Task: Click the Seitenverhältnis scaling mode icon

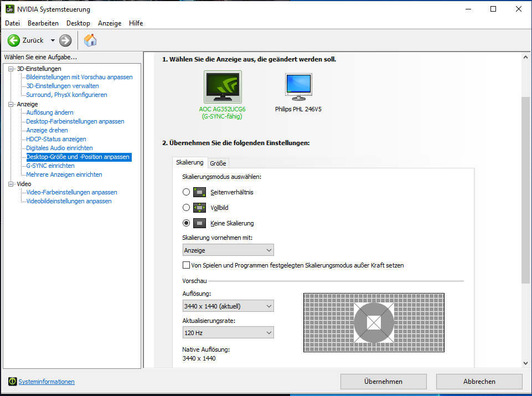Action: click(199, 192)
